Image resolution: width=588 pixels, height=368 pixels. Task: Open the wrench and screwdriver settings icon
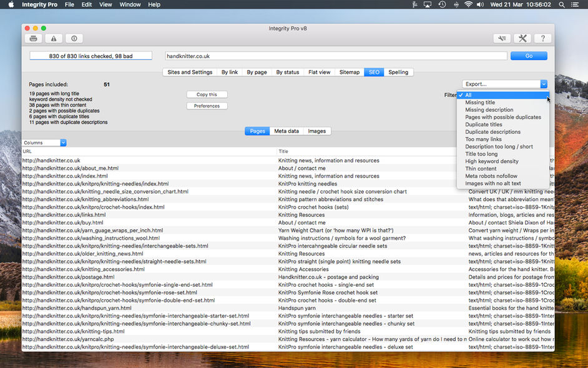click(x=522, y=38)
